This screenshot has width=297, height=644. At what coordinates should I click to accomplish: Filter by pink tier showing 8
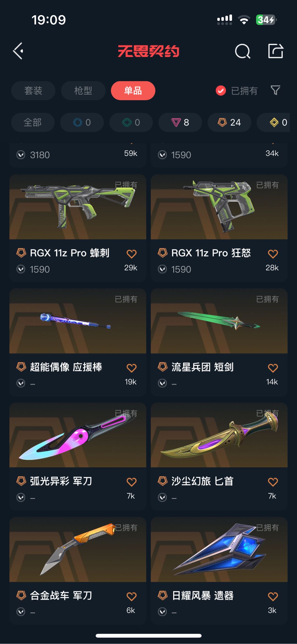(x=180, y=122)
